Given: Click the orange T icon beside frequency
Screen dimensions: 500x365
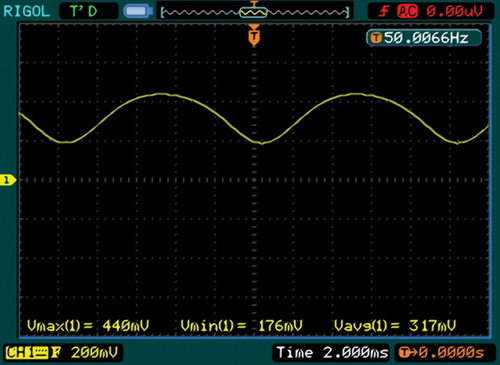Looking at the screenshot, I should click(x=376, y=38).
